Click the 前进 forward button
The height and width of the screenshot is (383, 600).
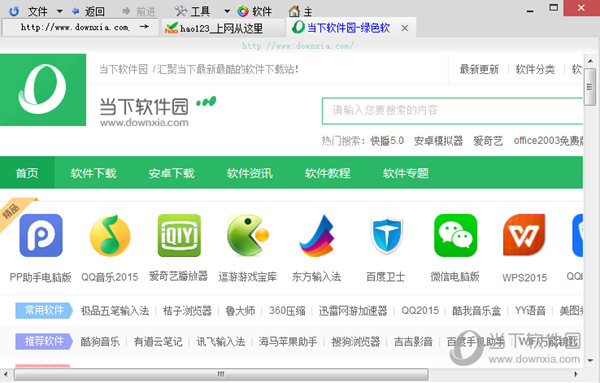click(139, 11)
